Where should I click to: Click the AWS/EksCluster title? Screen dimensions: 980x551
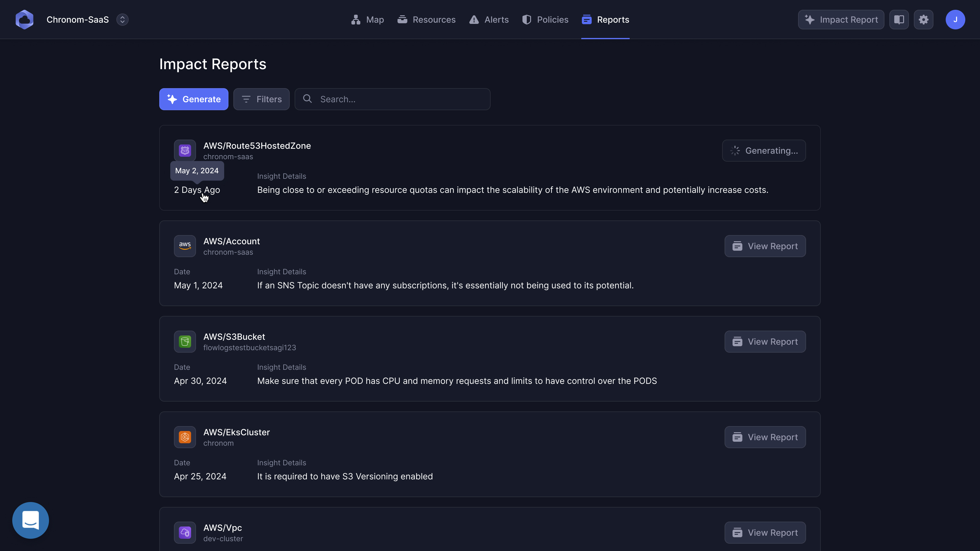tap(236, 432)
